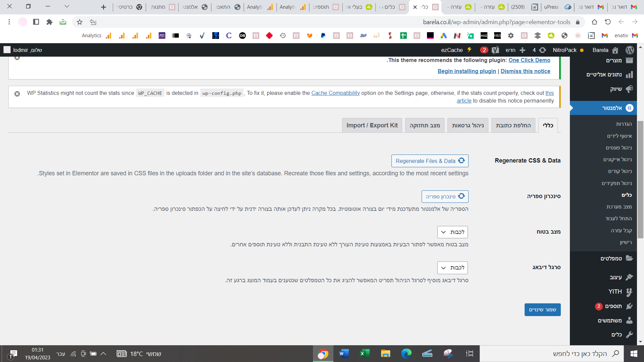644x362 pixels.
Task: Expand the debug bar dropdown
Action: click(x=452, y=267)
